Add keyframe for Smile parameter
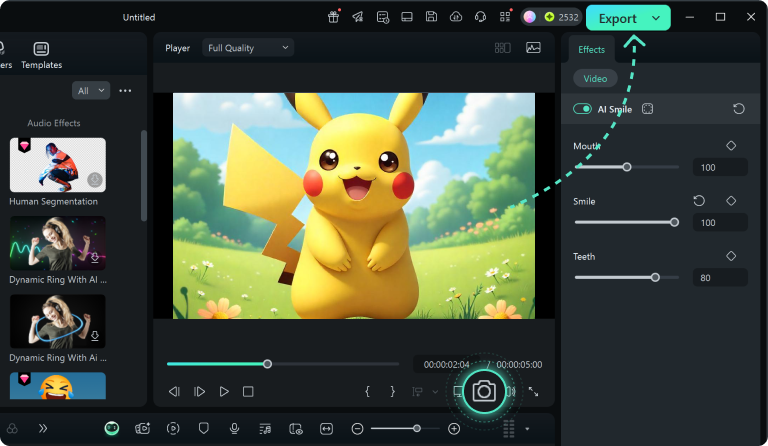 coord(731,201)
